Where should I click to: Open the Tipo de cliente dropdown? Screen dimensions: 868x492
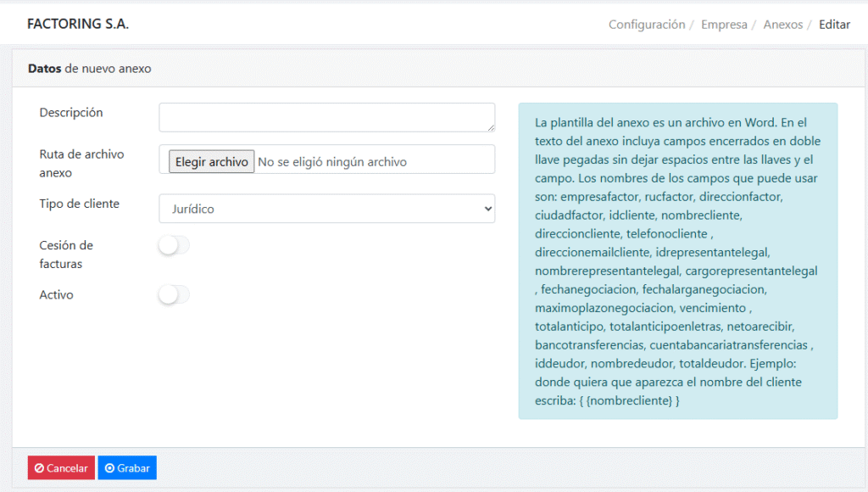[326, 209]
